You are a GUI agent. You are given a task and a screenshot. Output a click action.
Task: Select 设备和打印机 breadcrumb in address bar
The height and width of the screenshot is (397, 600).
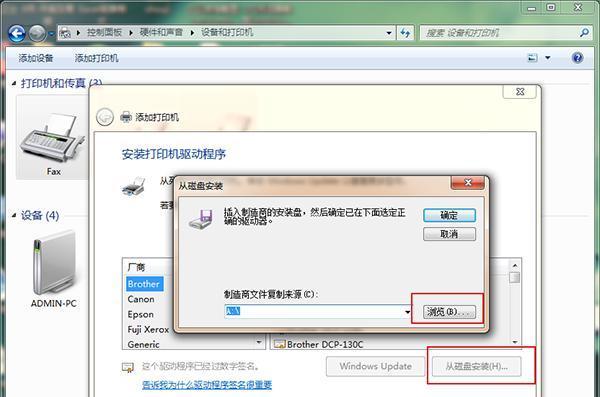coord(227,33)
